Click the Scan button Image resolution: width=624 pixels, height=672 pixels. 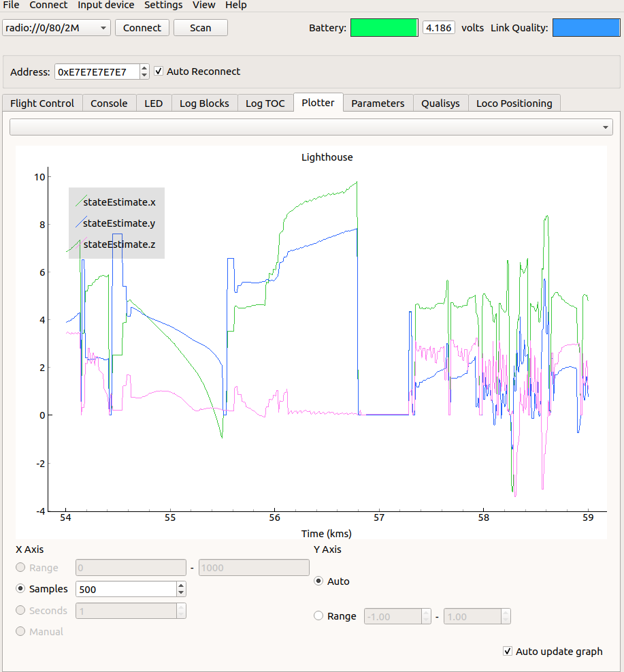click(200, 28)
